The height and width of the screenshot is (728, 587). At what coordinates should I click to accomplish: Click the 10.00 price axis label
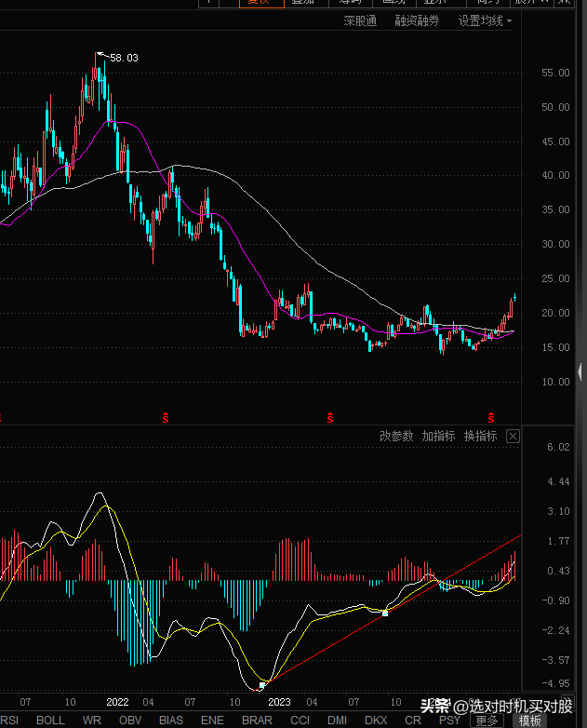point(555,382)
